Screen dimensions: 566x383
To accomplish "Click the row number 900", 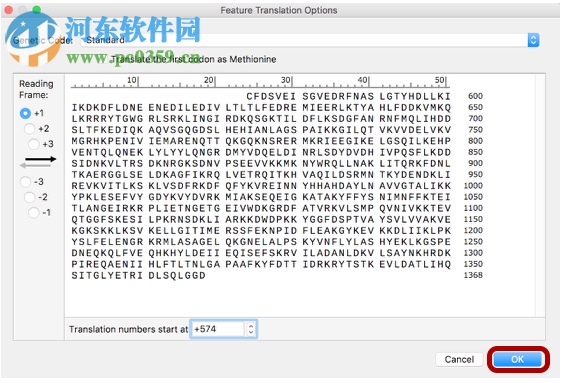I will click(475, 163).
